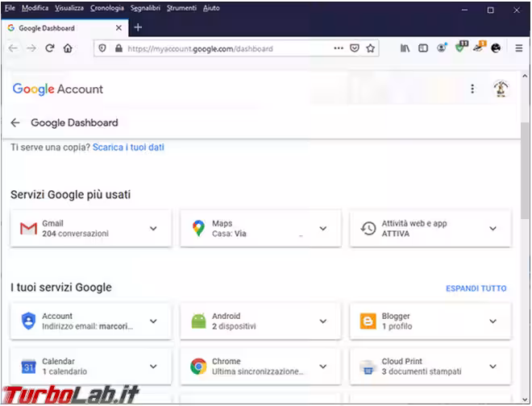Click the '204 conversazioni' text
Screen dimensions: 532x406
(x=75, y=234)
